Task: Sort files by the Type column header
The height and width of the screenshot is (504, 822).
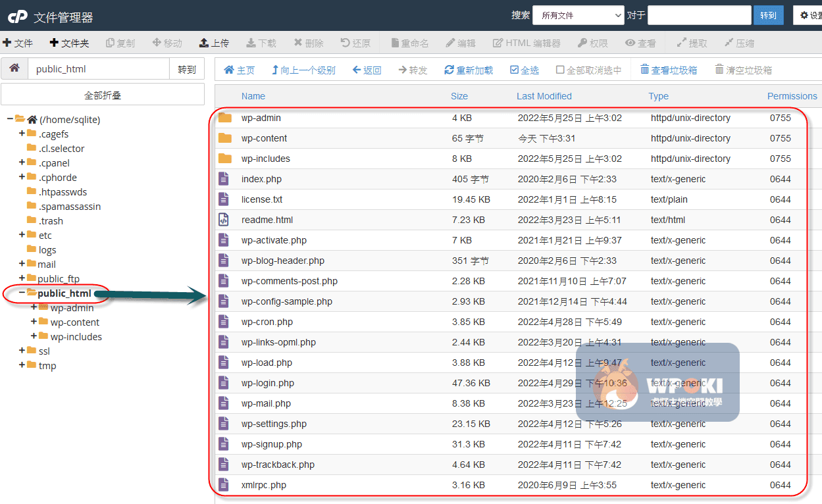Action: (x=659, y=96)
